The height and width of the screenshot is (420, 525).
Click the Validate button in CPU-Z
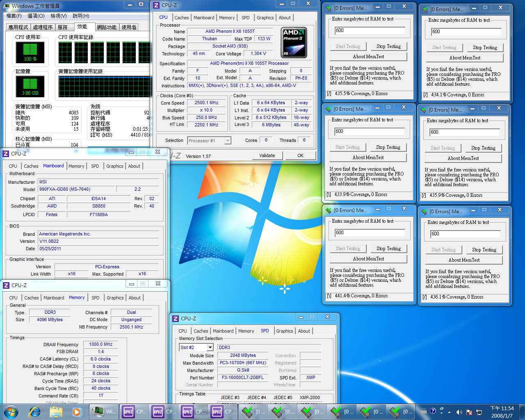[267, 155]
